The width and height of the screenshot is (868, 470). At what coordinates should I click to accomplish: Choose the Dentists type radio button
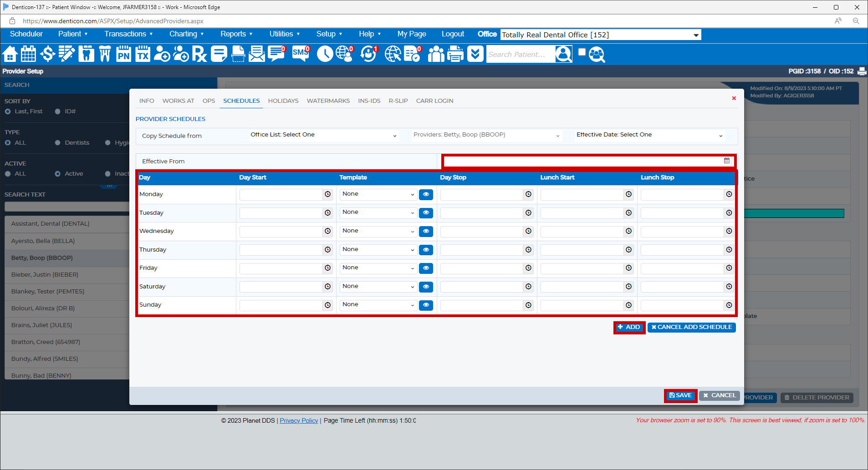[58, 142]
